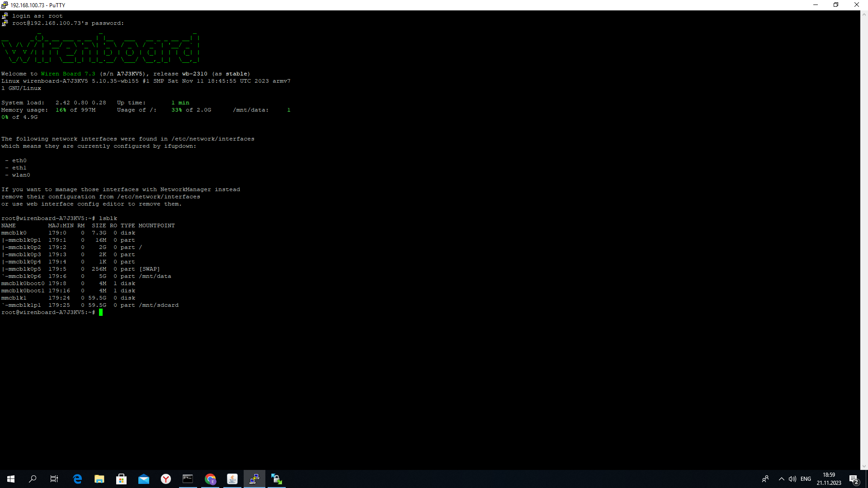The height and width of the screenshot is (488, 868).
Task: Click the '/mnt/data' mountpoint in lsblk output
Action: point(155,276)
